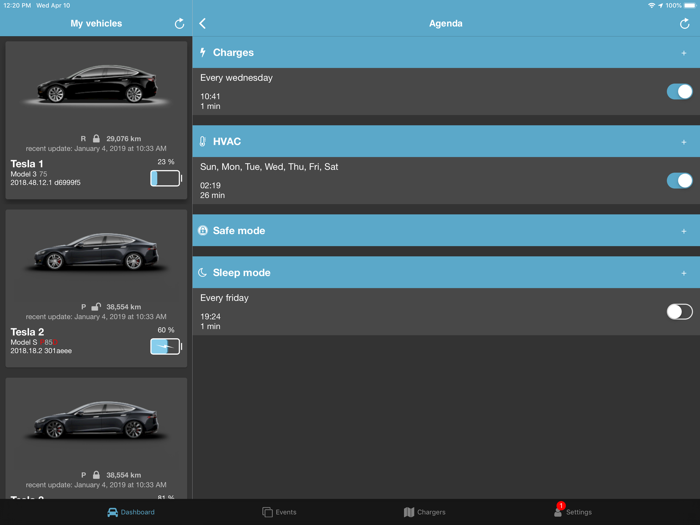Disable the Every wednesday charge schedule

pyautogui.click(x=679, y=92)
